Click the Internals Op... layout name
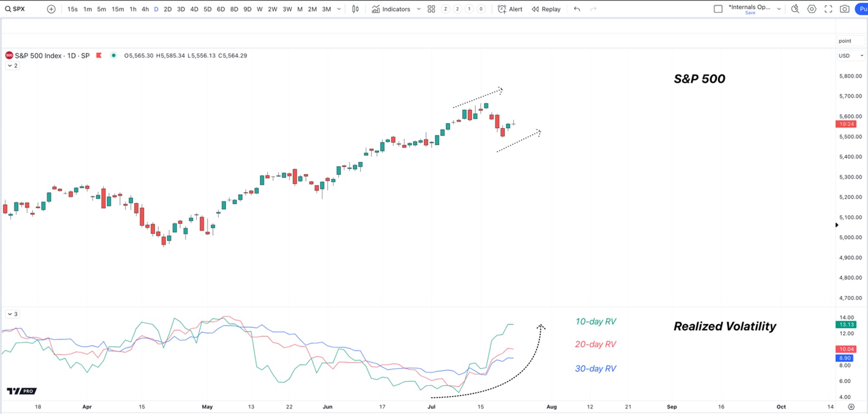The image size is (868, 414). point(749,7)
